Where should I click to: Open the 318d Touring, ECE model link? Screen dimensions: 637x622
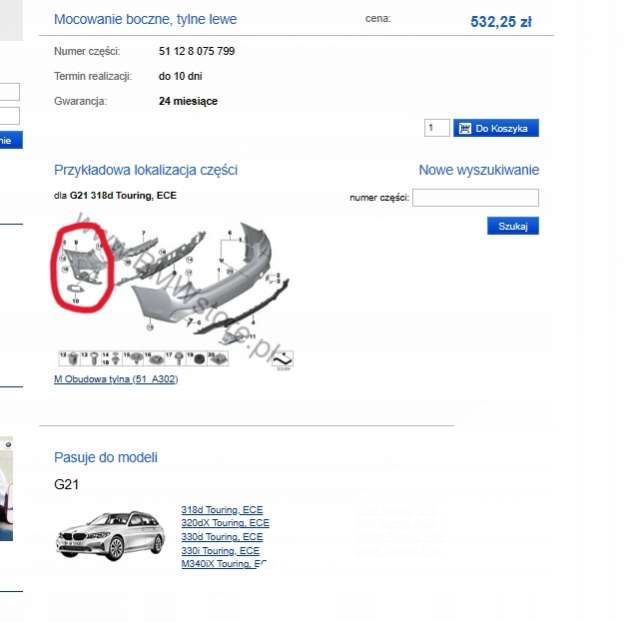222,509
